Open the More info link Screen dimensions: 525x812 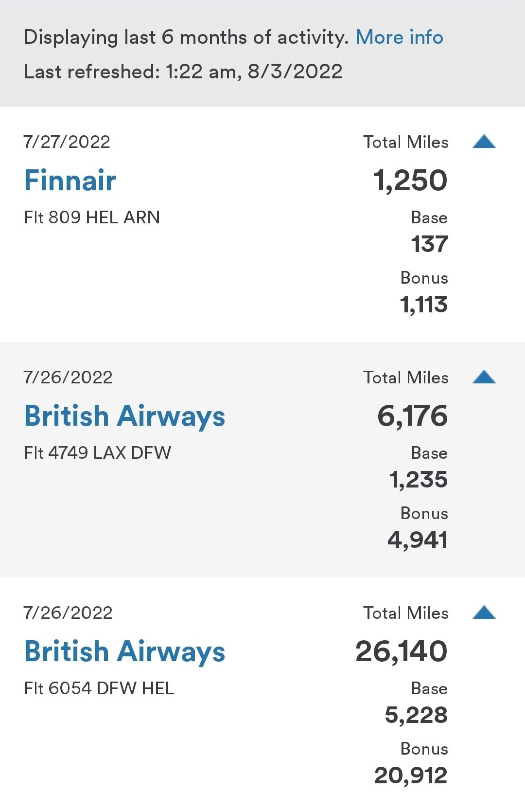[399, 37]
